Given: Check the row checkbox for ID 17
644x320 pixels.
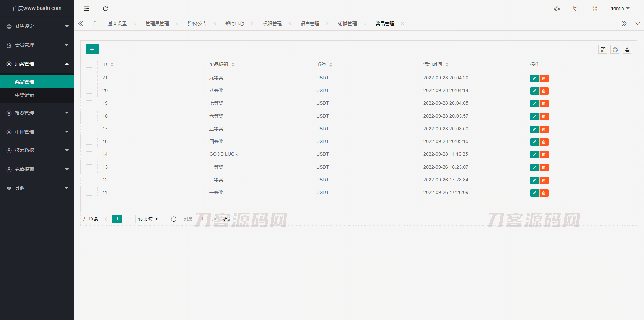Looking at the screenshot, I should pyautogui.click(x=89, y=129).
